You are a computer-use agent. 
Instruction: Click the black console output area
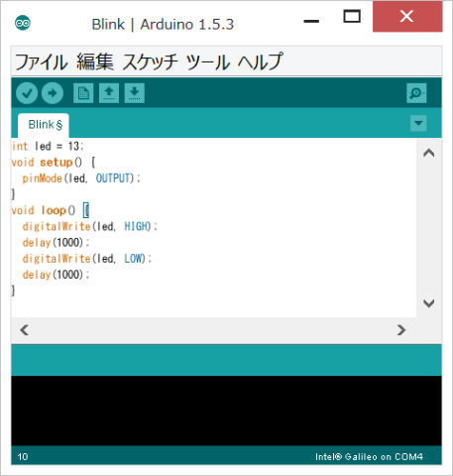[226, 411]
